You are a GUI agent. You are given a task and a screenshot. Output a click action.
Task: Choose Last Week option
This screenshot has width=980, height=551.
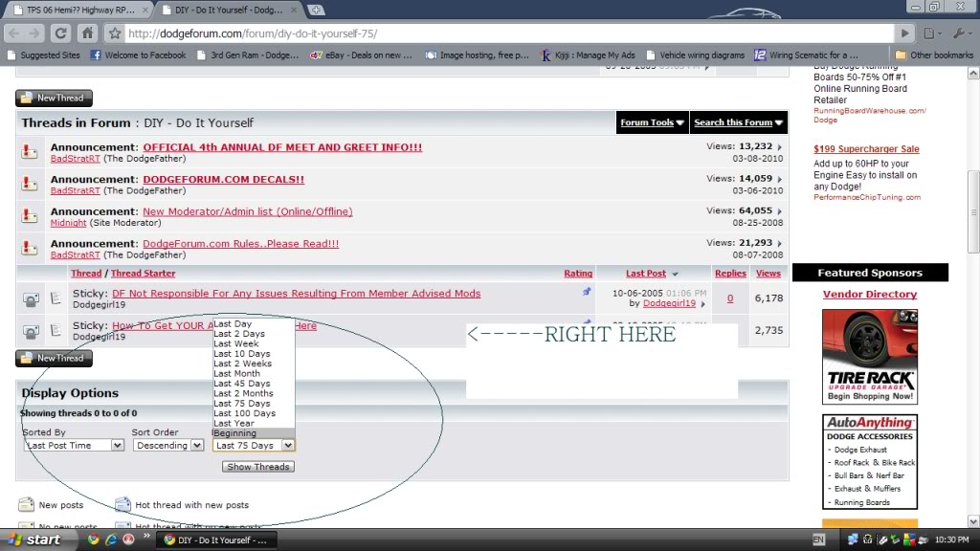253,343
